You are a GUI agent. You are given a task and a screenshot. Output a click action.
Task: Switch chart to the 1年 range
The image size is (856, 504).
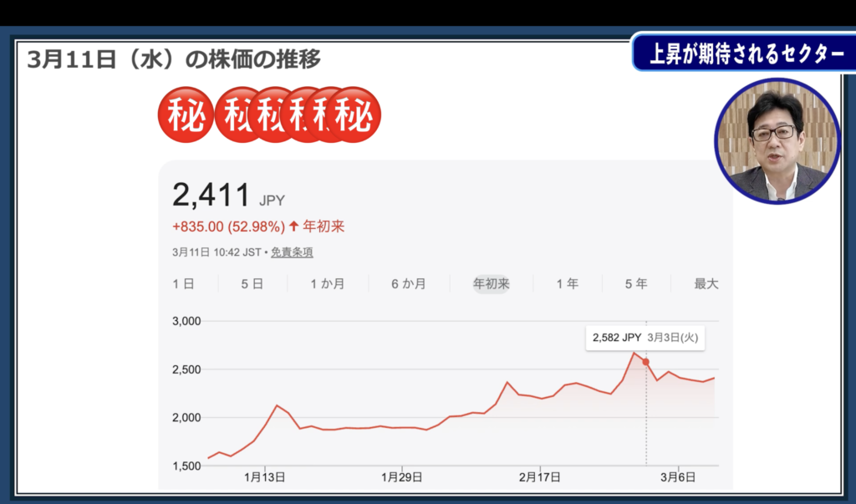coord(567,284)
